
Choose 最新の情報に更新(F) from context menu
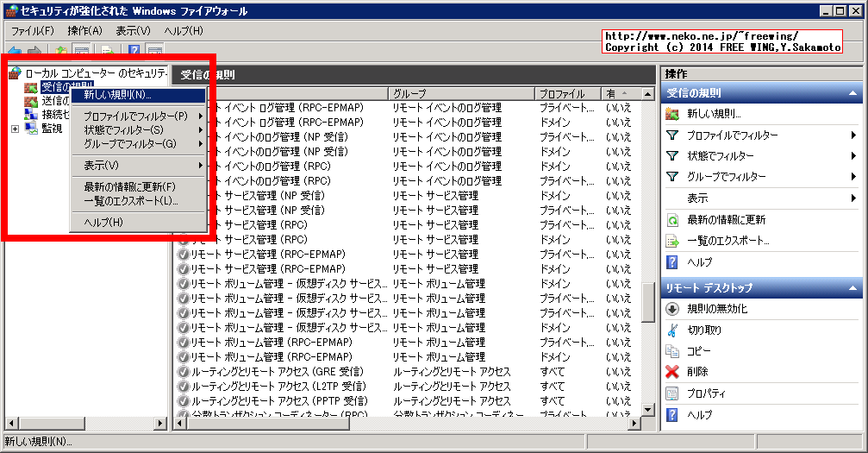(139, 187)
